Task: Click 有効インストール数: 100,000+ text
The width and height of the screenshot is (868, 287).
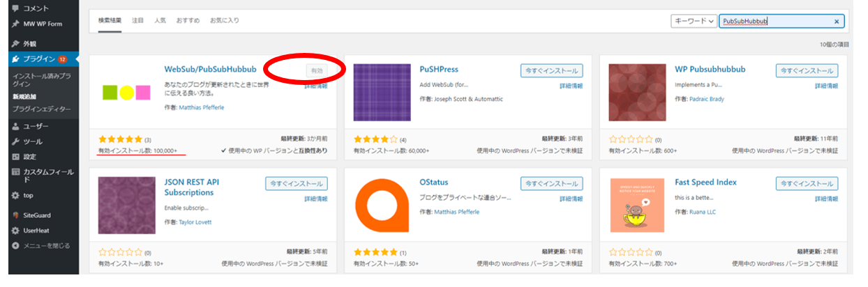Action: [x=138, y=150]
